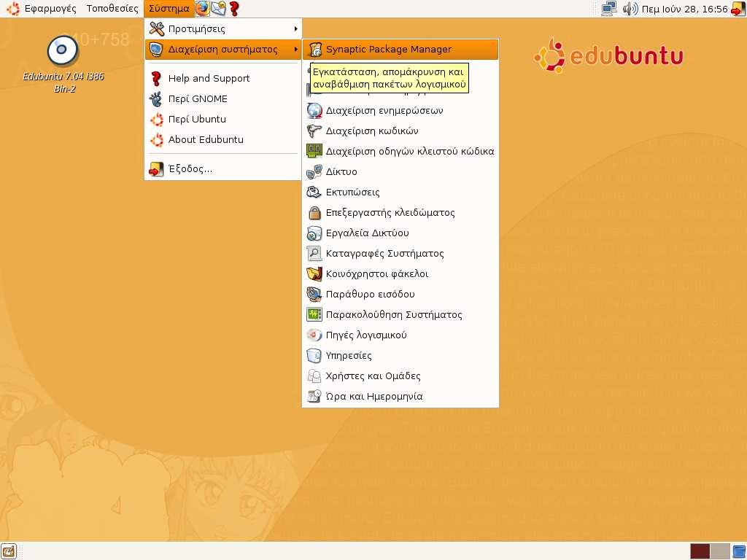Open Περί GNOME
Screen dimensions: 747x560
(223, 99)
